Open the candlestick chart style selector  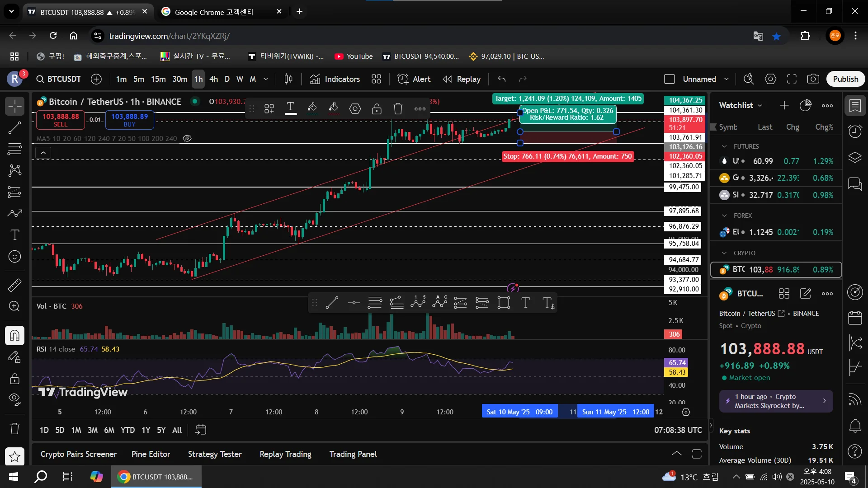pyautogui.click(x=288, y=79)
